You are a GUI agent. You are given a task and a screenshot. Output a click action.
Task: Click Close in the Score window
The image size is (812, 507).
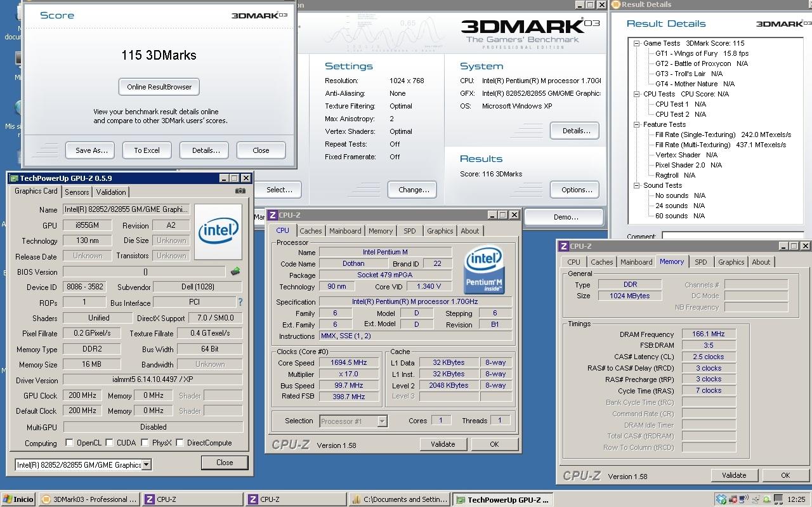[x=261, y=150]
